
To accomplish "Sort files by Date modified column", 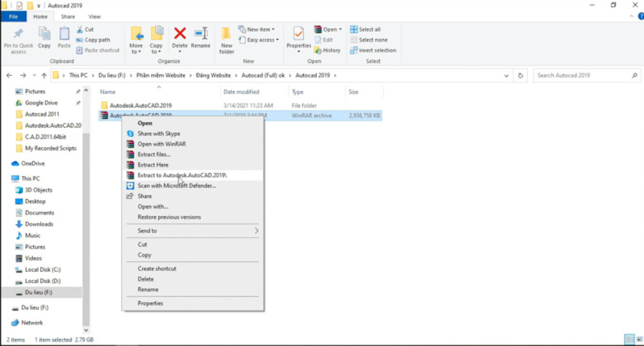I will (241, 92).
